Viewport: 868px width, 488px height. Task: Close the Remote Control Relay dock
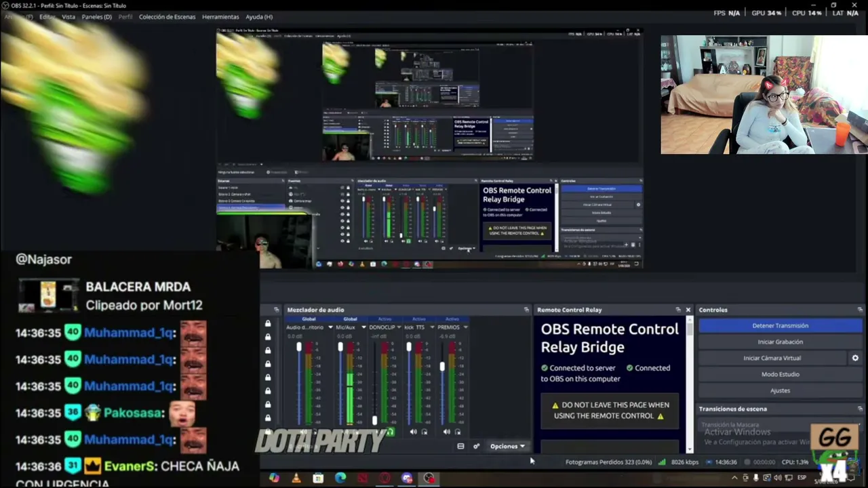(688, 310)
